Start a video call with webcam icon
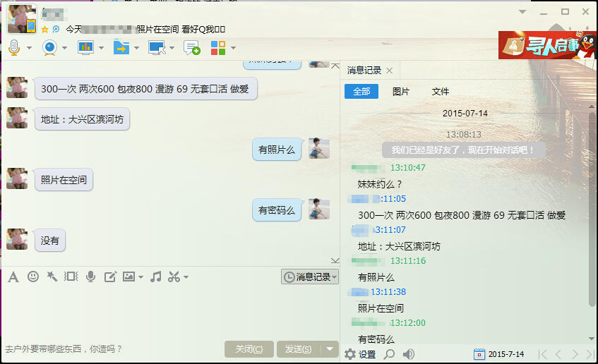 [x=49, y=48]
